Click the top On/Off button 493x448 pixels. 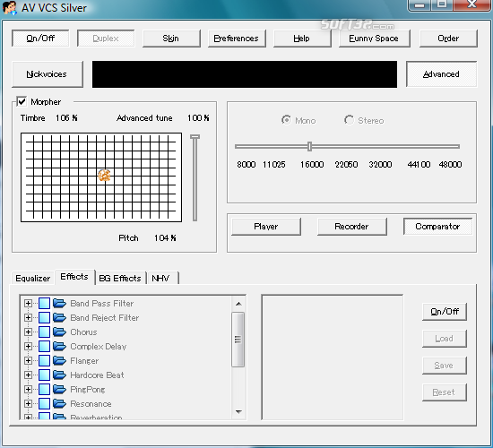pyautogui.click(x=40, y=39)
